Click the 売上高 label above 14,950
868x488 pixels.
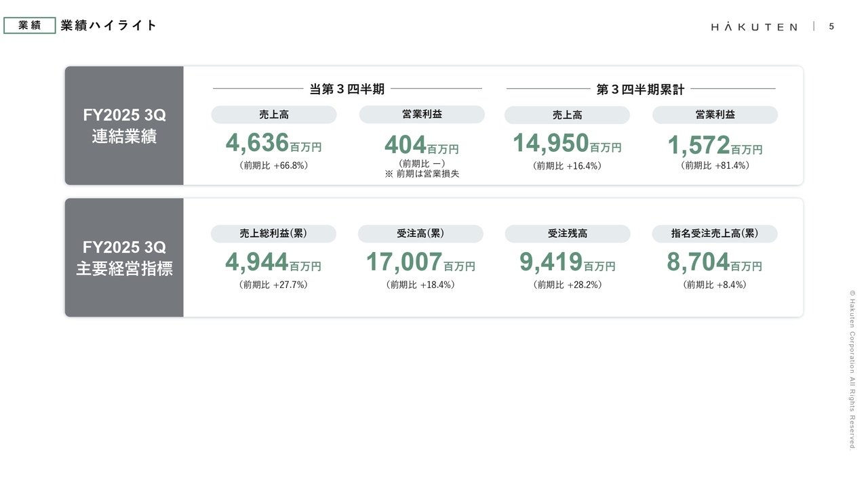(567, 115)
